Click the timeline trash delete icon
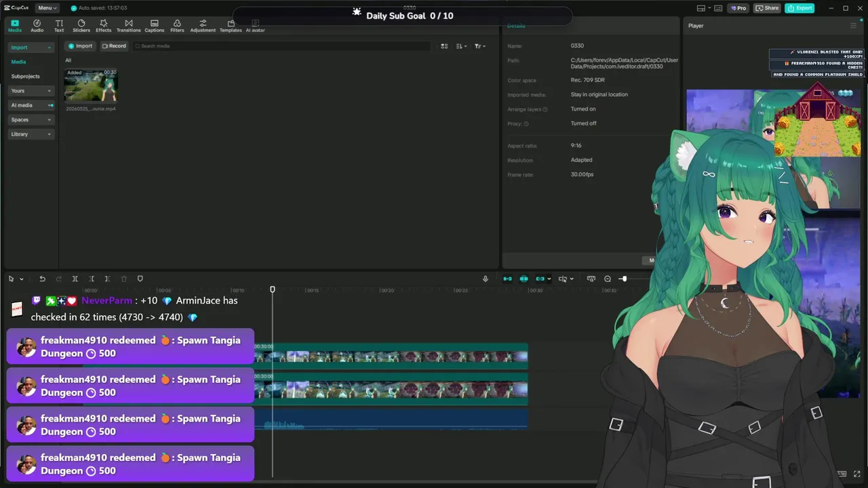 coord(123,279)
